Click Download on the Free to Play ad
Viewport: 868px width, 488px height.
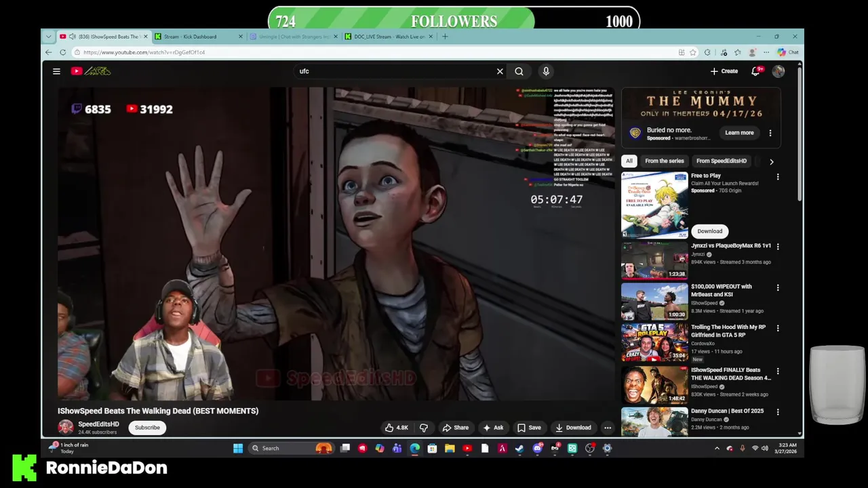click(710, 231)
